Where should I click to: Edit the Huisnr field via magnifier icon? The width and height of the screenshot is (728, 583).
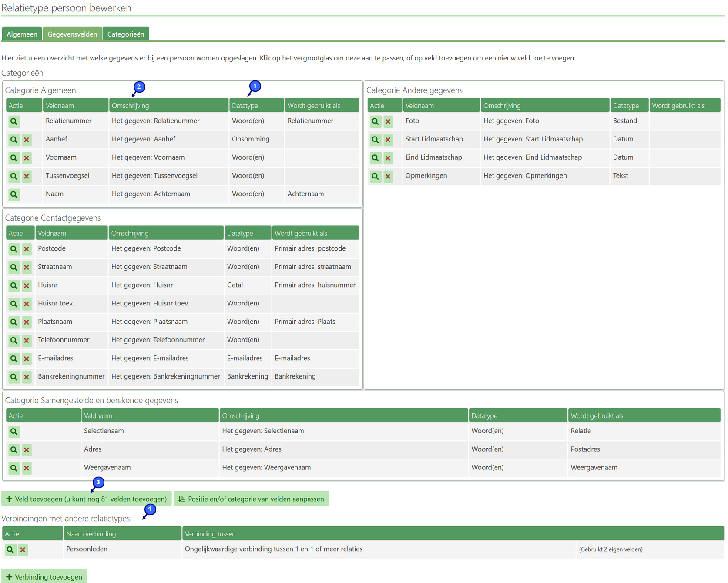[14, 285]
